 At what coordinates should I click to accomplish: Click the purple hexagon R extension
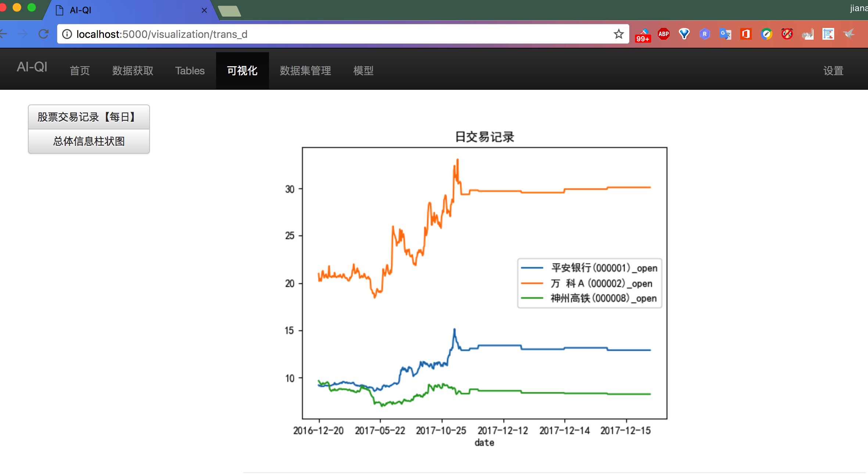coord(704,34)
